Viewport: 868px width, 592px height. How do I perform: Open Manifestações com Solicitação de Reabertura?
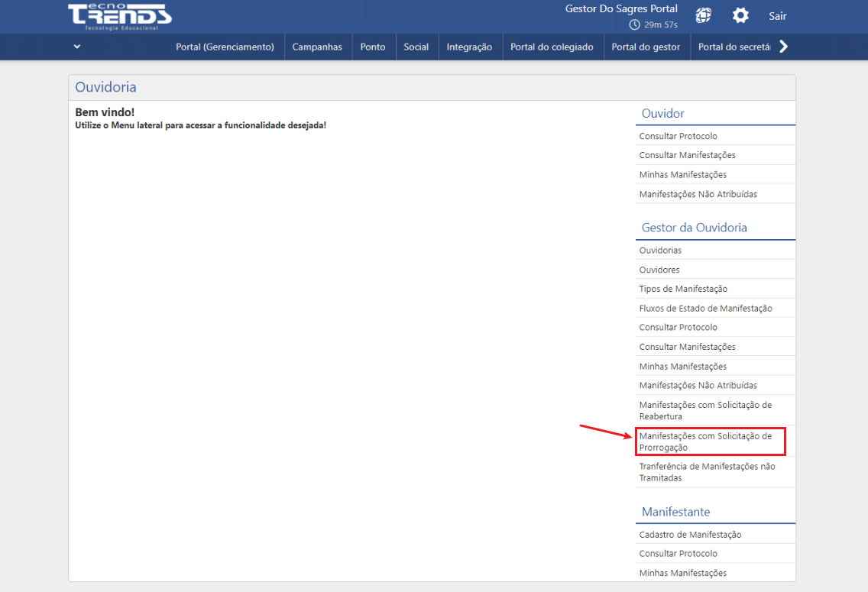tap(705, 410)
